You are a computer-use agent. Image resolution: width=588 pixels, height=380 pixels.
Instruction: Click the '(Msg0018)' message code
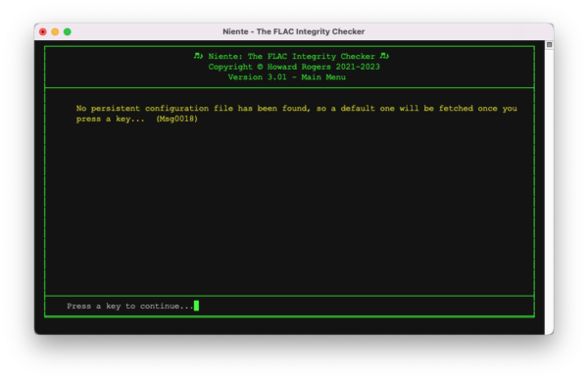(177, 119)
